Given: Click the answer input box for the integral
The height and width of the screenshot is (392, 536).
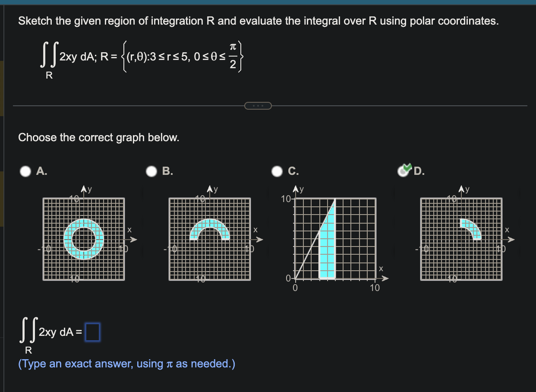Looking at the screenshot, I should 93,332.
